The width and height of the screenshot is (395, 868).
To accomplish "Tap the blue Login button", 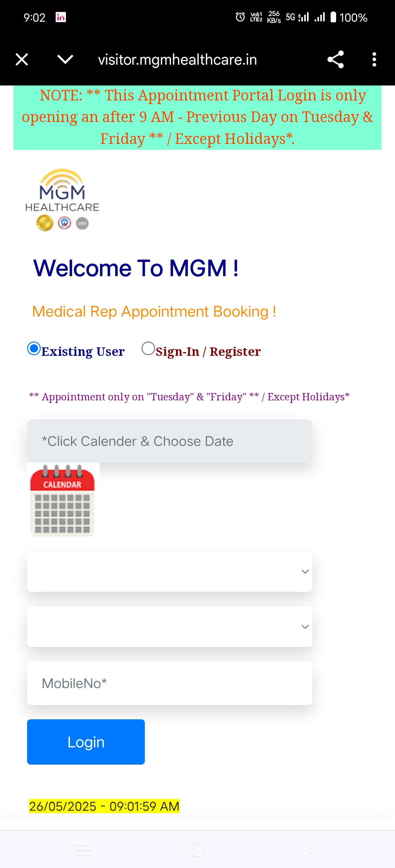I will tap(86, 742).
